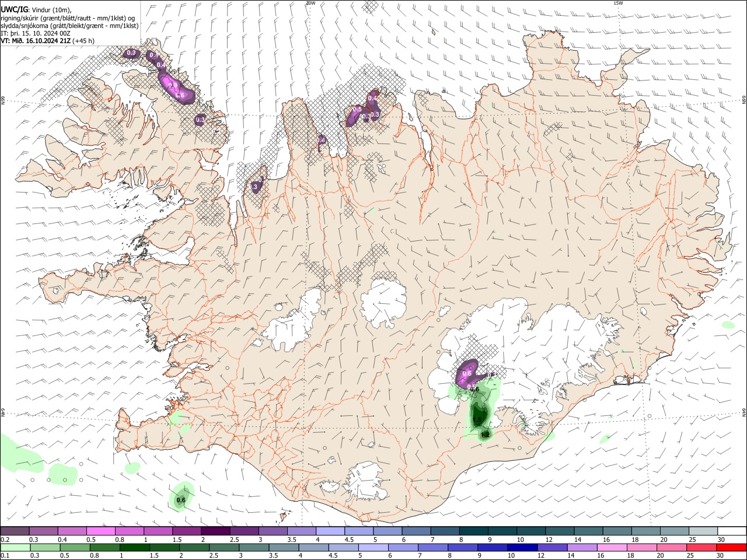Viewport: 747px width, 560px height.
Task: Select the 0.3 light green swatch in the lower rain scale
Action: [x=45, y=548]
